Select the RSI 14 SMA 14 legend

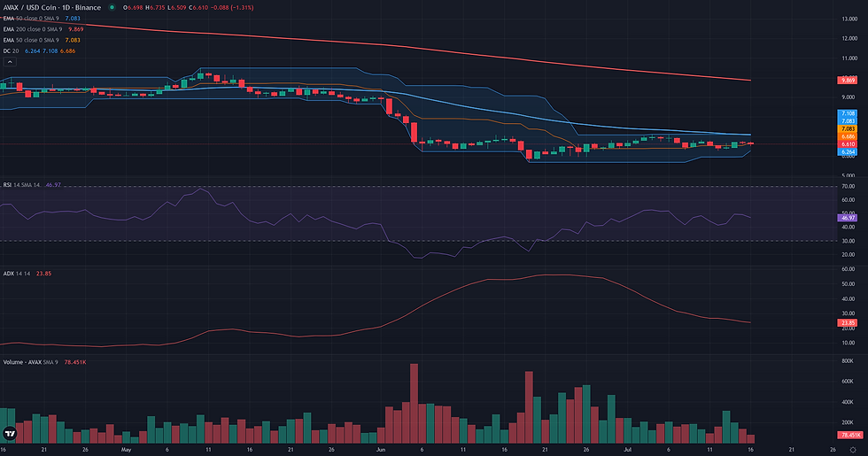coord(32,185)
